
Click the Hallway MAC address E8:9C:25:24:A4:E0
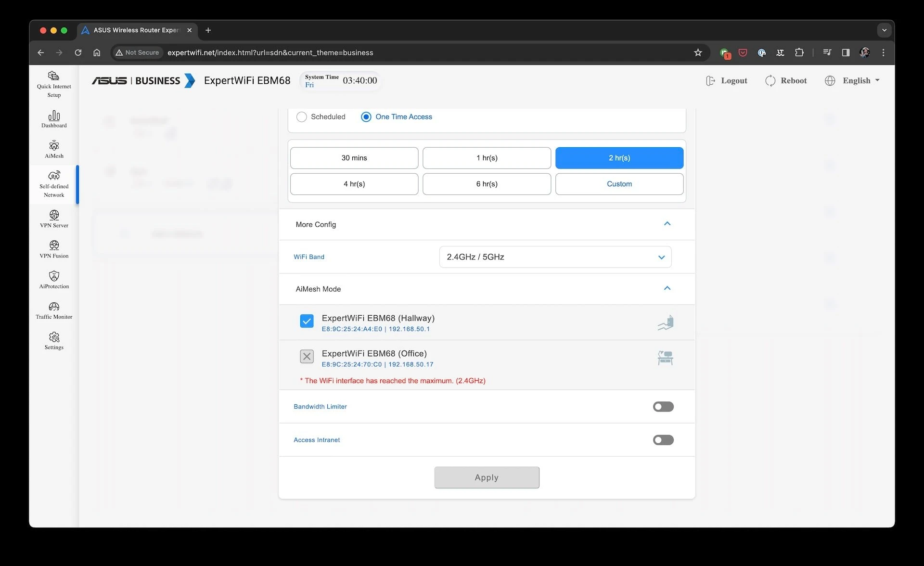(352, 329)
